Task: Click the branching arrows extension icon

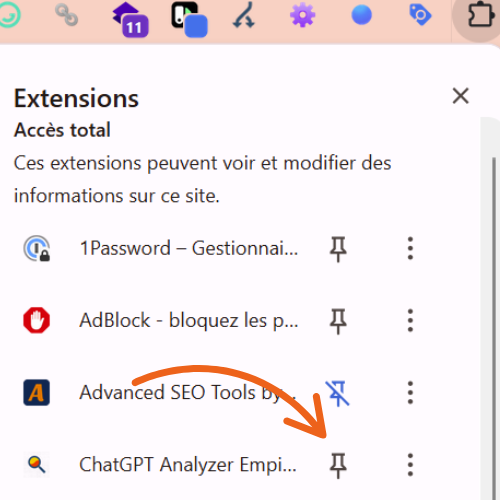Action: (x=244, y=15)
